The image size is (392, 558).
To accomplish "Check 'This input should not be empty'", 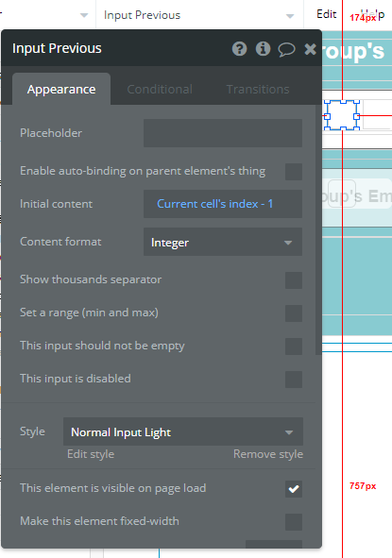I will (294, 347).
